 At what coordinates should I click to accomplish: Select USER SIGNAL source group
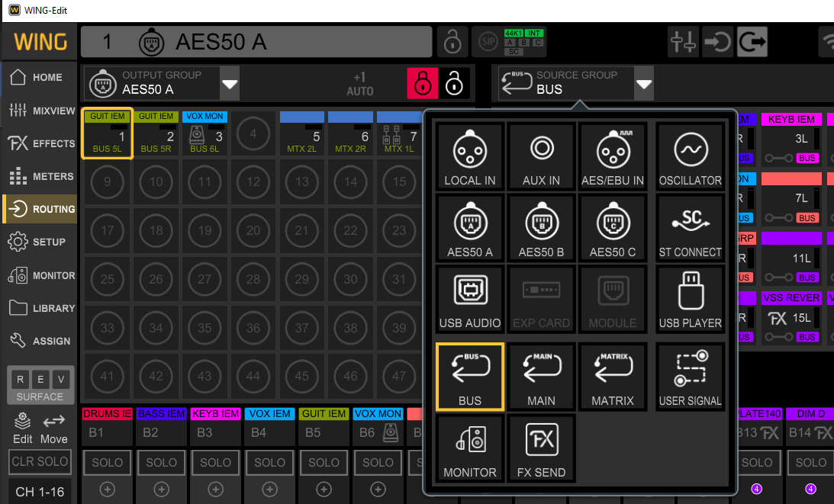691,377
